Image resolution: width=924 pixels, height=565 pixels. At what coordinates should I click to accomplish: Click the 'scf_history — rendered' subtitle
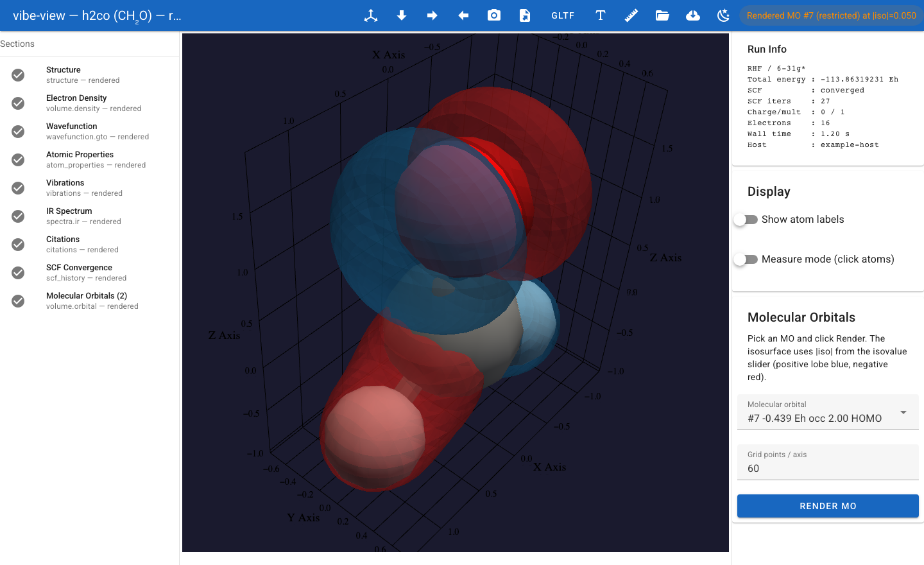click(x=86, y=278)
